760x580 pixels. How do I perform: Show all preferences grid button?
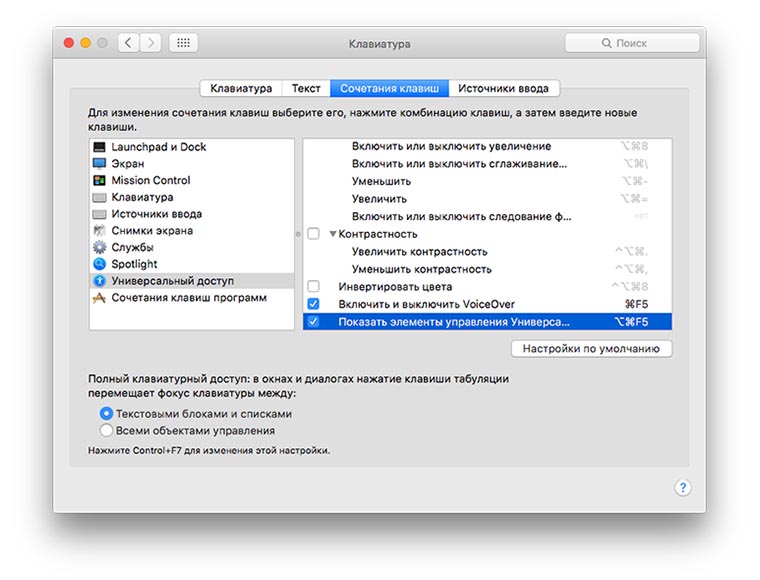click(183, 43)
